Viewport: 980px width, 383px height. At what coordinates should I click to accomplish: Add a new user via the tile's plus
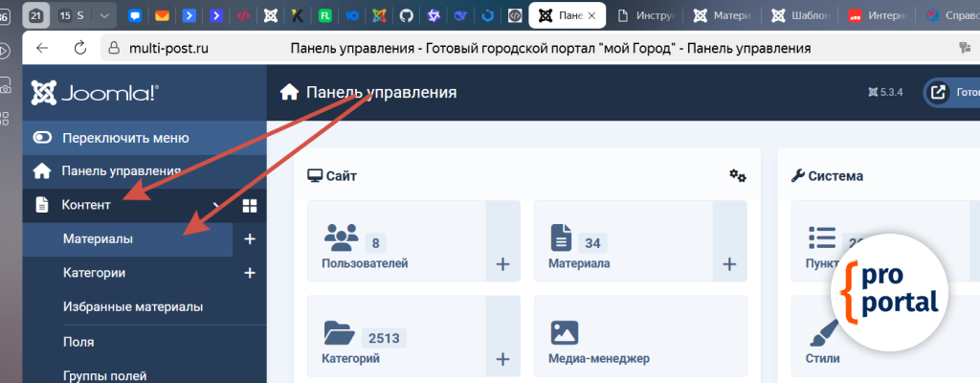502,264
